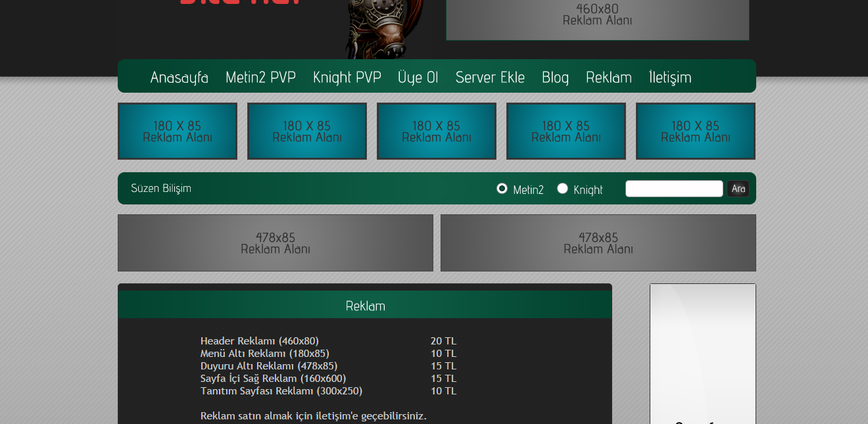Click Üye Ol in navigation bar
868x424 pixels.
click(x=418, y=78)
